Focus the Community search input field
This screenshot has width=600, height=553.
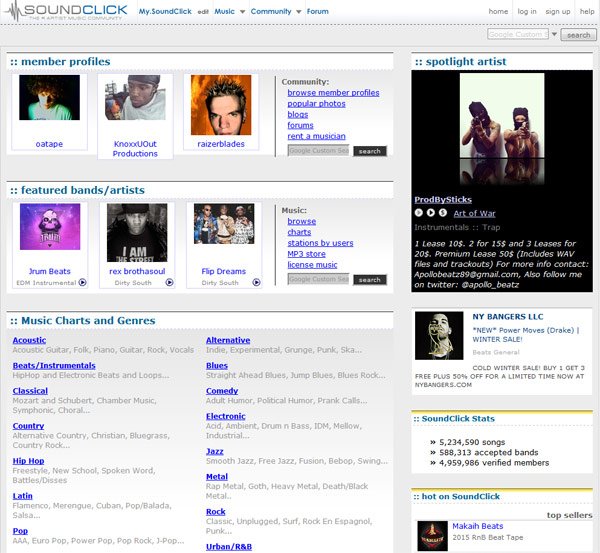click(318, 151)
